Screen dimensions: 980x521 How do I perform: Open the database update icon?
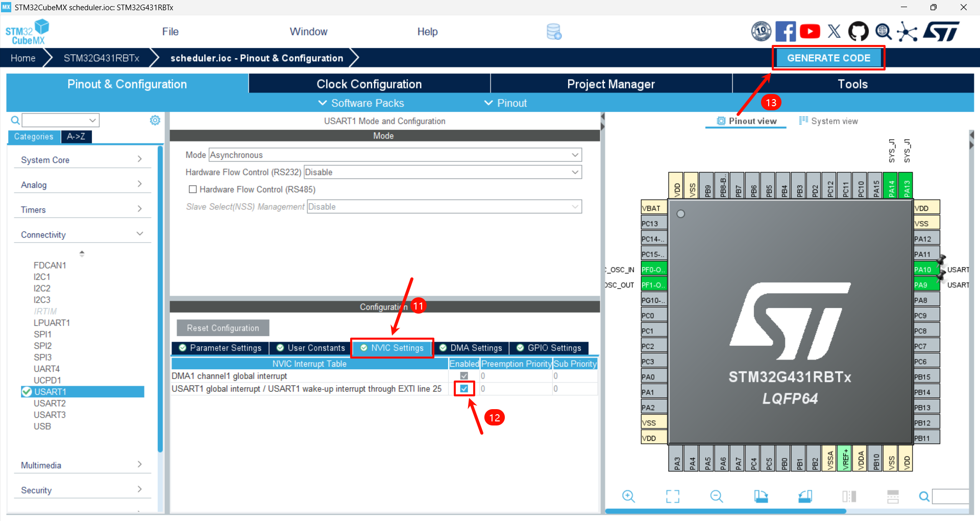pos(554,32)
